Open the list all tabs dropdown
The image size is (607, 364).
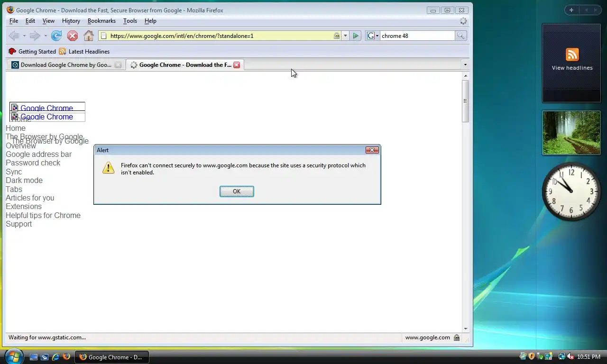click(x=465, y=65)
